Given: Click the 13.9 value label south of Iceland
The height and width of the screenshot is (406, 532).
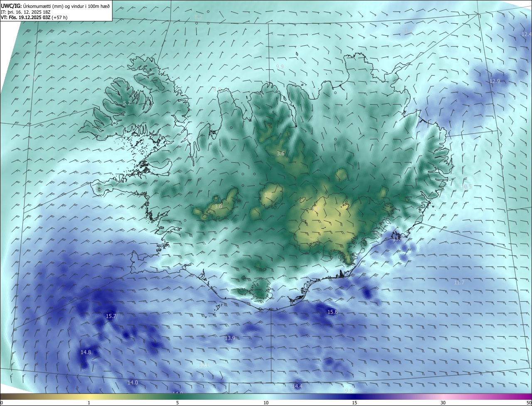Looking at the screenshot, I should 230,338.
